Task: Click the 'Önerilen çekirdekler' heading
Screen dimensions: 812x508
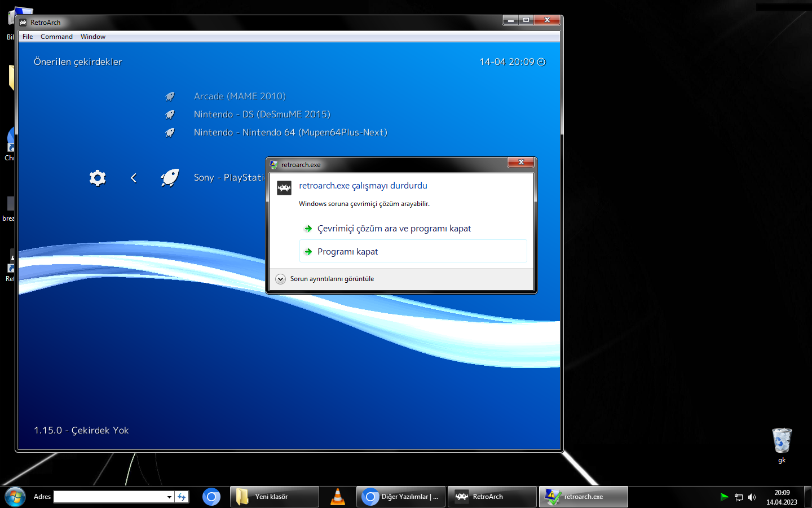Action: coord(78,62)
